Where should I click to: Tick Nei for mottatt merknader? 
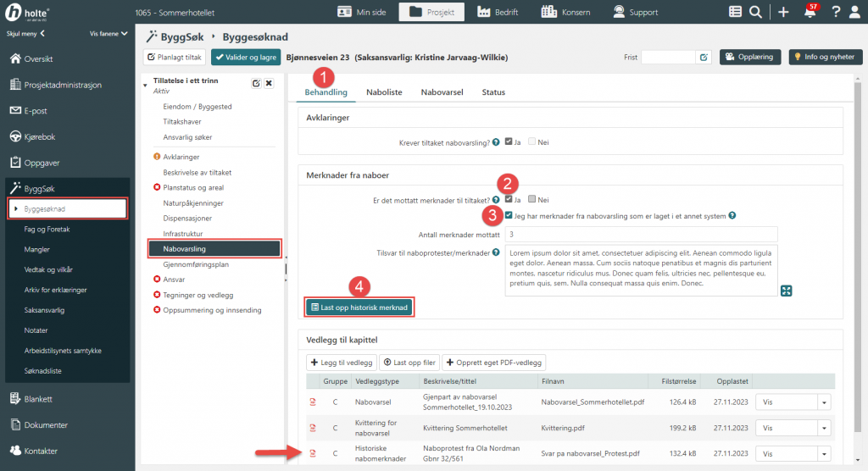pyautogui.click(x=532, y=200)
